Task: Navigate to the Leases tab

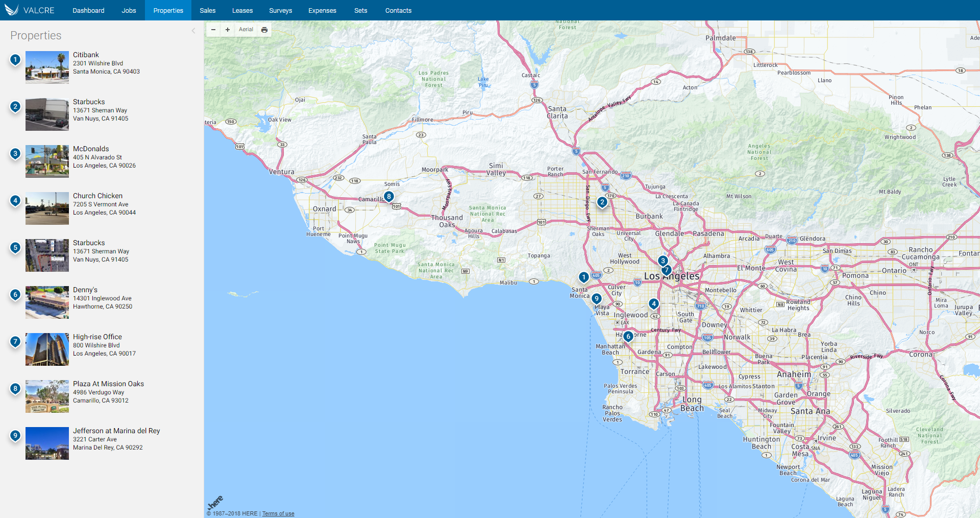Action: [242, 10]
